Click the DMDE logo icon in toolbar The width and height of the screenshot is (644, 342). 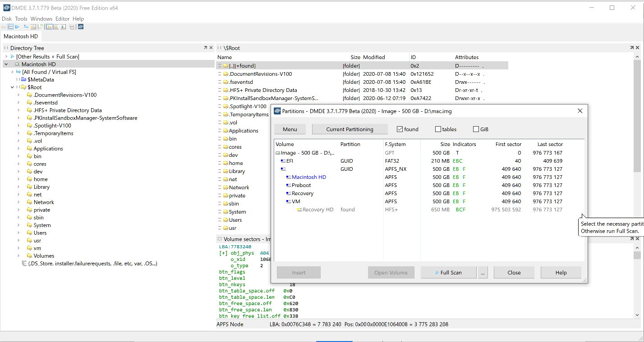pyautogui.click(x=81, y=27)
